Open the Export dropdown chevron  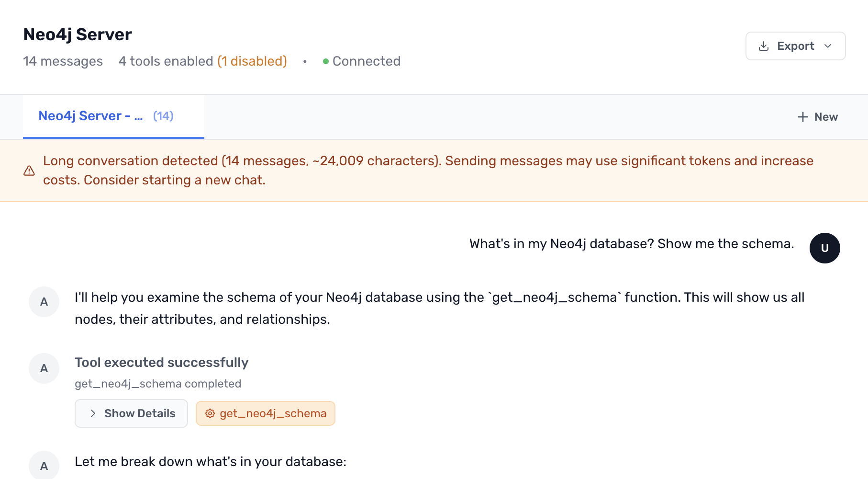point(828,46)
